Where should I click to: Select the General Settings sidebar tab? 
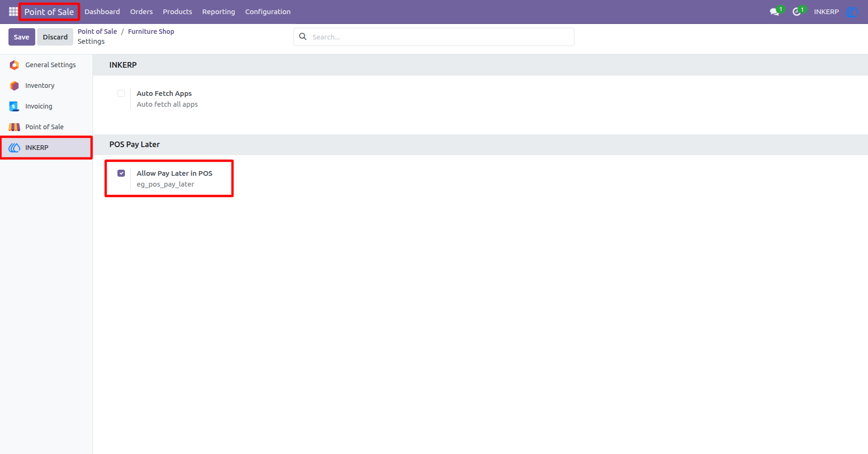[x=46, y=65]
